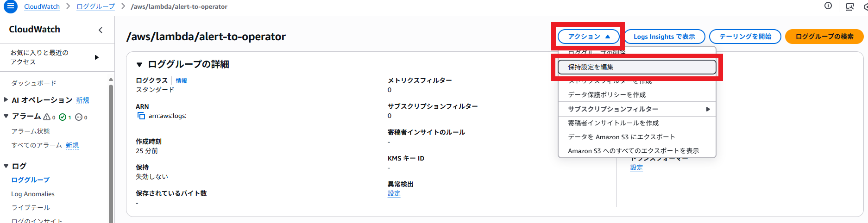868x223 pixels.
Task: Click the alarm warning triangle icon
Action: pos(47,117)
